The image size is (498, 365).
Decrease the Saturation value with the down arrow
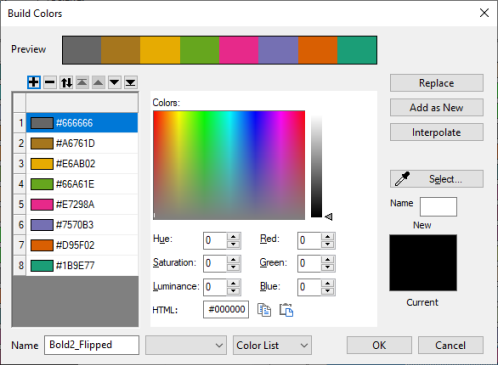[233, 267]
